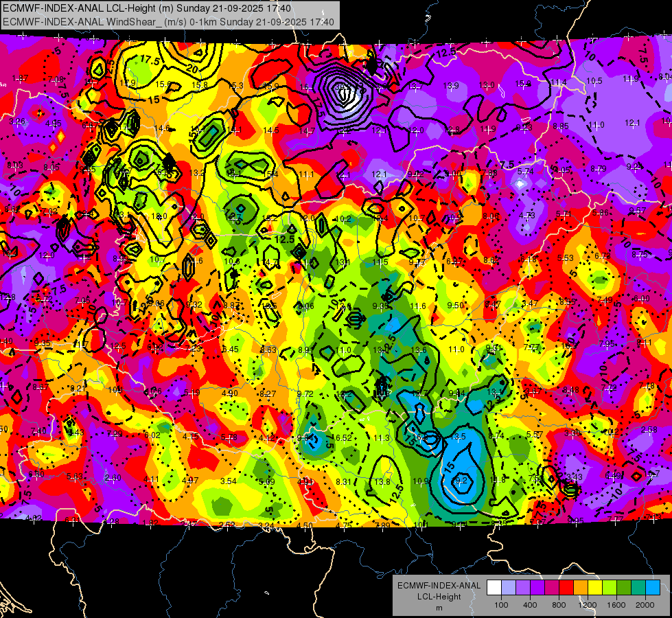Click the 3.47 grid value
This screenshot has width=672, height=618.
(530, 304)
